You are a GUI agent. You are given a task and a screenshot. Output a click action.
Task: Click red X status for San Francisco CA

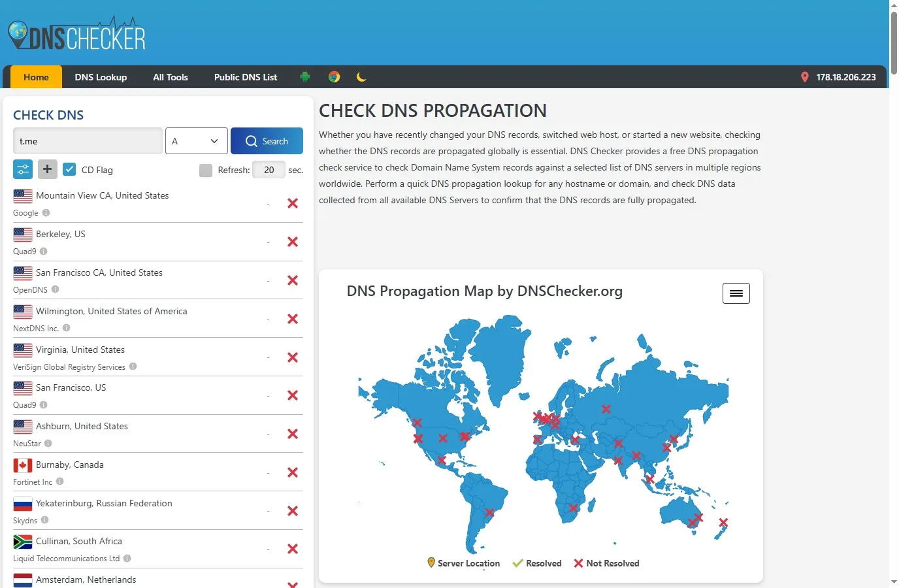(x=293, y=280)
